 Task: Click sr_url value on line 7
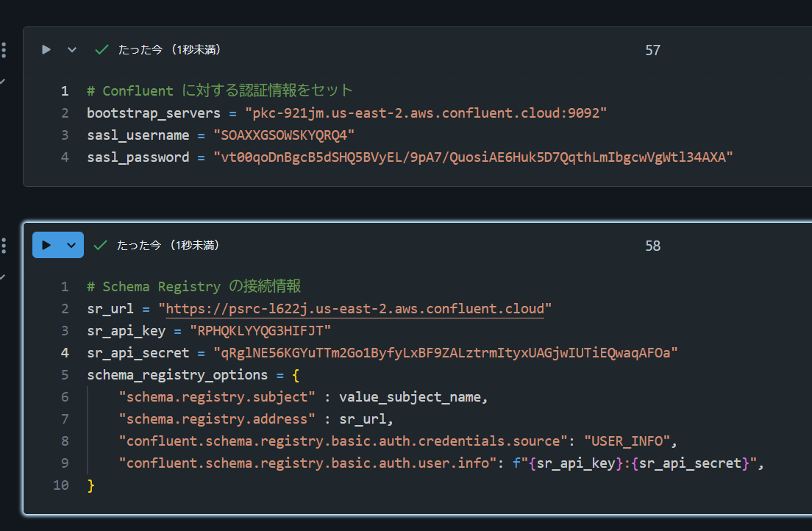[x=363, y=418]
